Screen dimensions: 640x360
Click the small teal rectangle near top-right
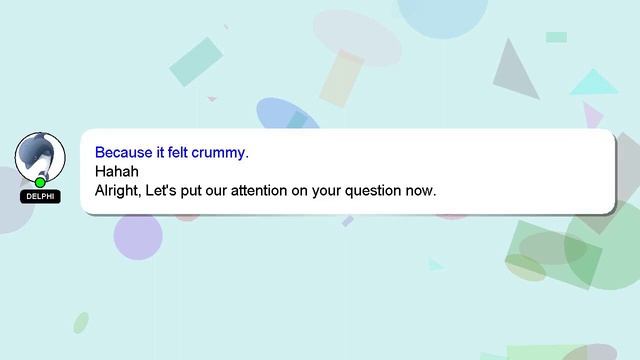tap(556, 37)
